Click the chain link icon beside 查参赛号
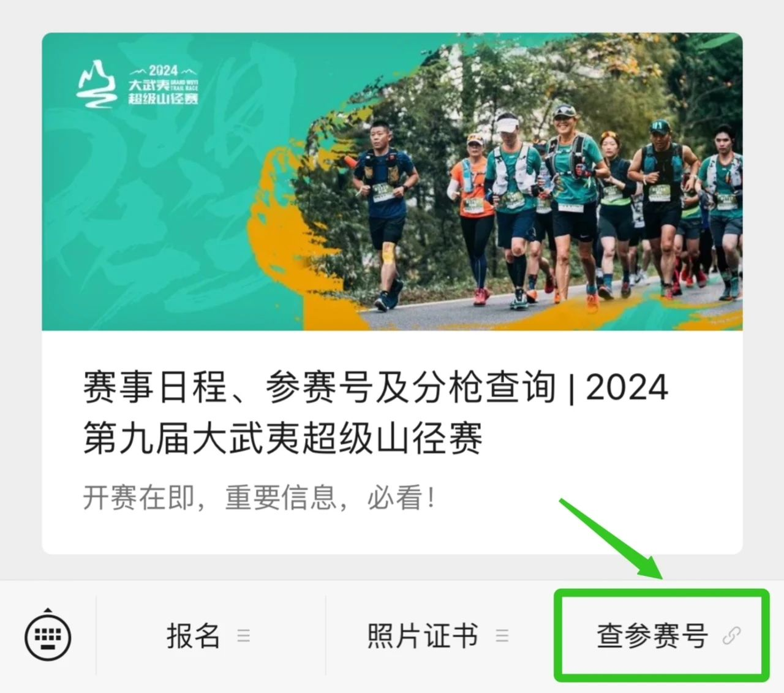This screenshot has height=693, width=784. (x=731, y=636)
